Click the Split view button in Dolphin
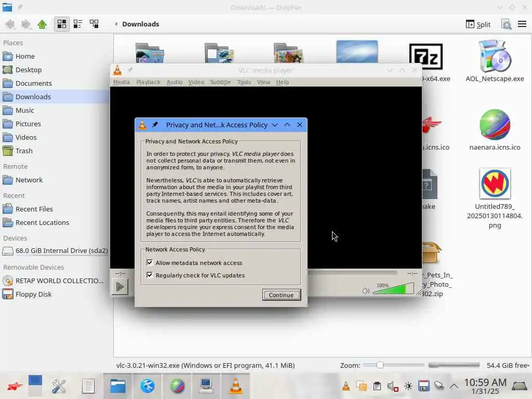 pos(478,24)
